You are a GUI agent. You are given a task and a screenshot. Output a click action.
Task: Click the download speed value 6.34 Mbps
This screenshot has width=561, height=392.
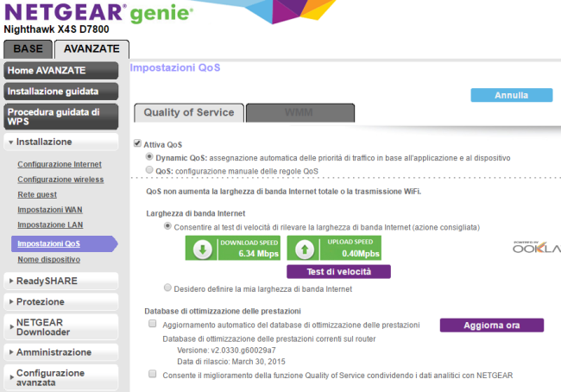tap(258, 254)
